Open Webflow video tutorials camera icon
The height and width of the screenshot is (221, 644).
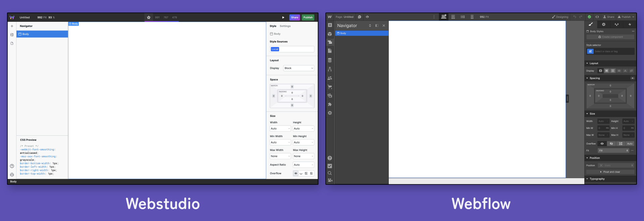tap(330, 180)
